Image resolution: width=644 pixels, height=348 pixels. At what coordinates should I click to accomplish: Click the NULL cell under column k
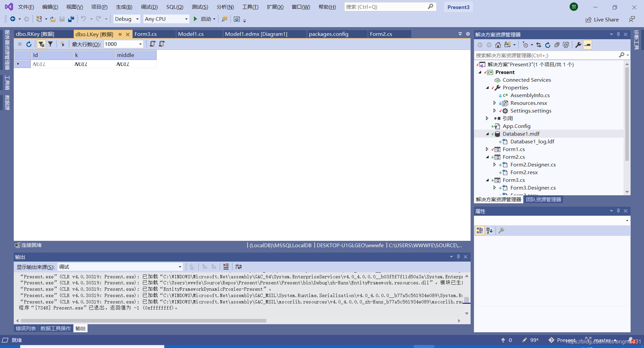[94, 64]
